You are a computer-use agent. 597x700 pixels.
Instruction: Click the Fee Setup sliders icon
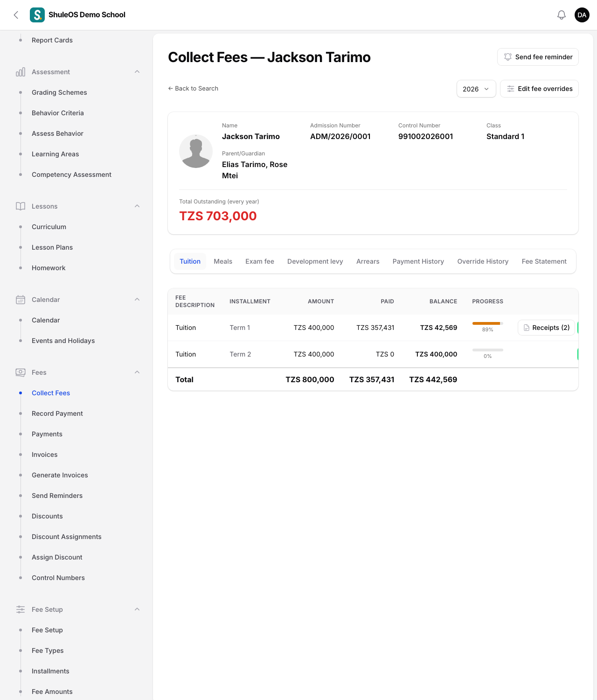(x=21, y=609)
